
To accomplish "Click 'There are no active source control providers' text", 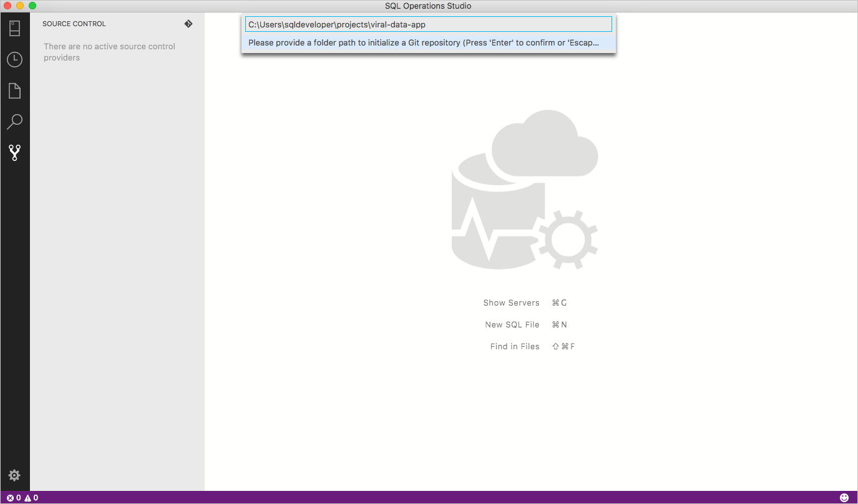I will click(109, 52).
